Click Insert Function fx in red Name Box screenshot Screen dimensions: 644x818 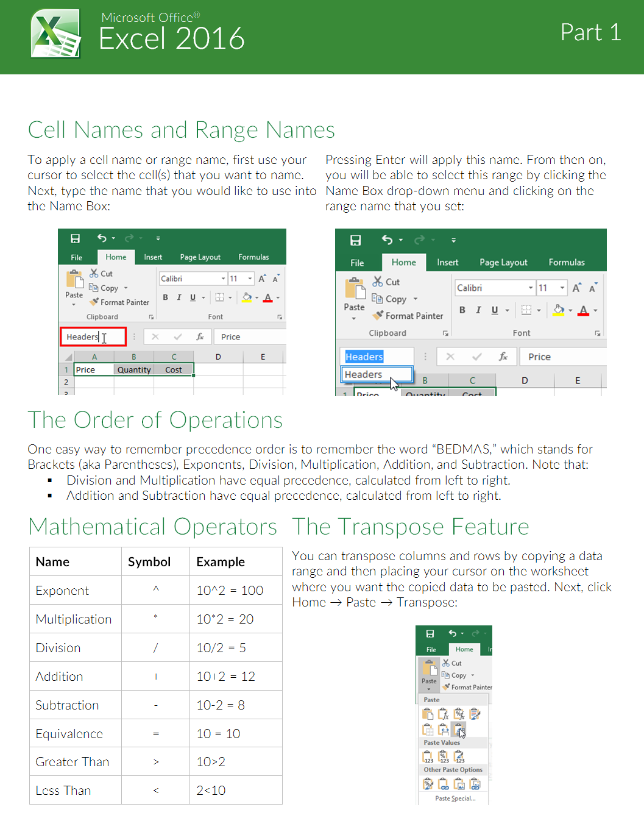(200, 336)
